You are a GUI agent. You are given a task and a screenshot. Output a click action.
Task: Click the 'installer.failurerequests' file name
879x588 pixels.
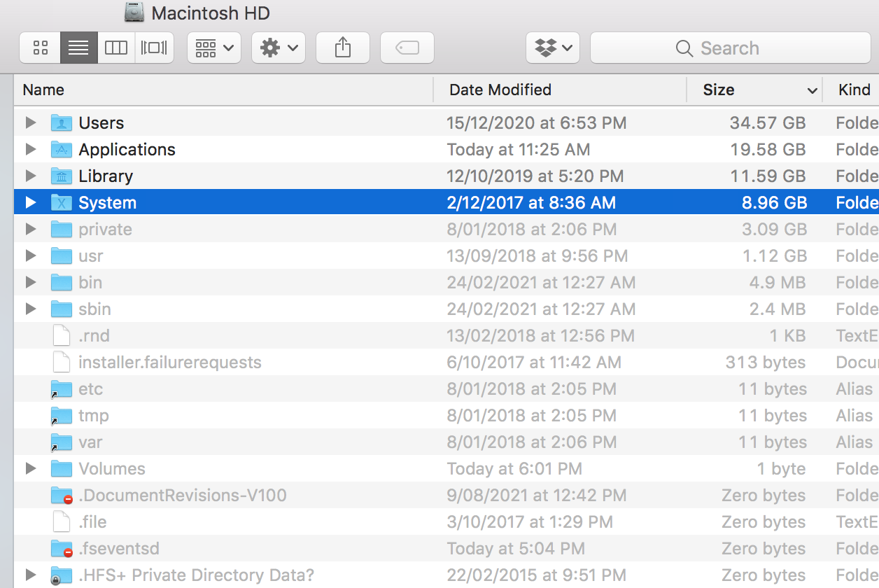click(170, 363)
